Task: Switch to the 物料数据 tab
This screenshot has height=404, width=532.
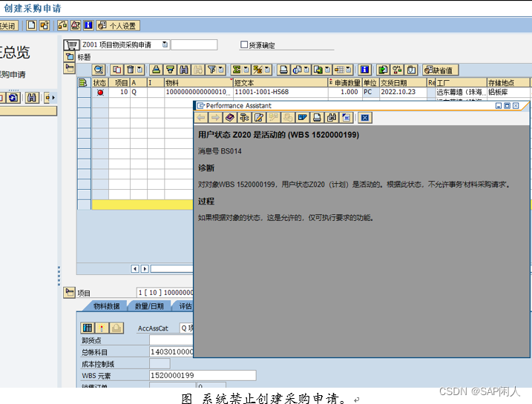Action: [107, 306]
